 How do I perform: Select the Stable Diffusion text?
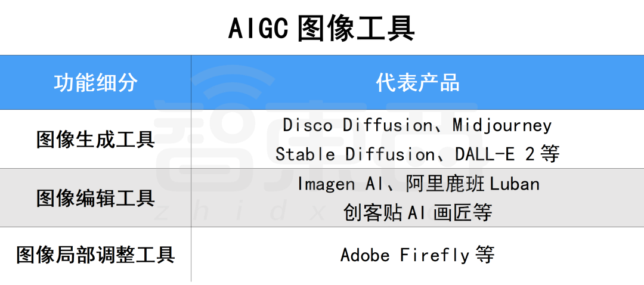click(355, 154)
